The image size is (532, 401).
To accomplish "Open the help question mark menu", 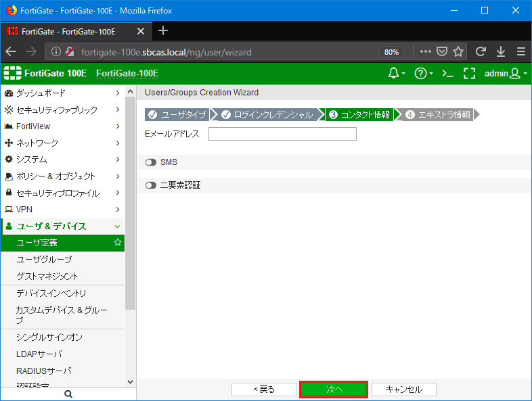I will pyautogui.click(x=424, y=73).
